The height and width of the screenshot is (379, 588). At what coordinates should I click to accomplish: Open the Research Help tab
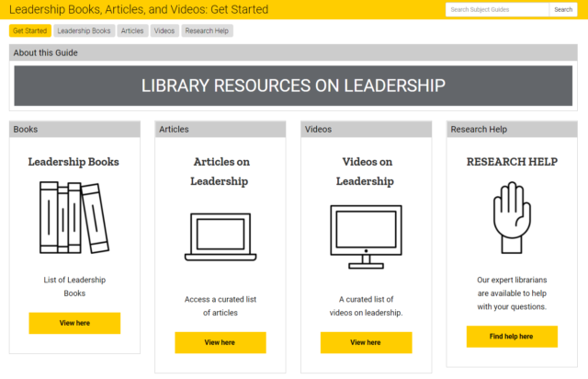tap(207, 30)
